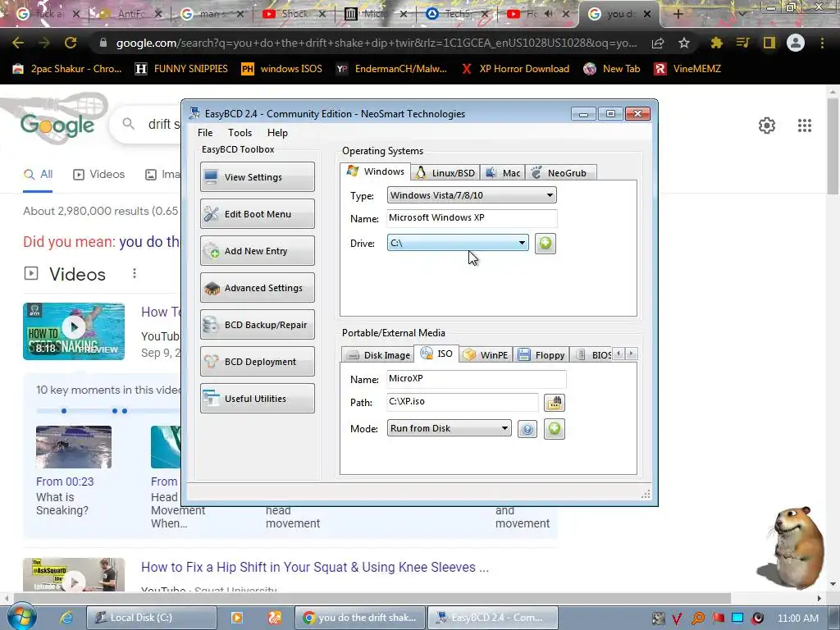Toggle Chrome side panel icon

pyautogui.click(x=769, y=43)
